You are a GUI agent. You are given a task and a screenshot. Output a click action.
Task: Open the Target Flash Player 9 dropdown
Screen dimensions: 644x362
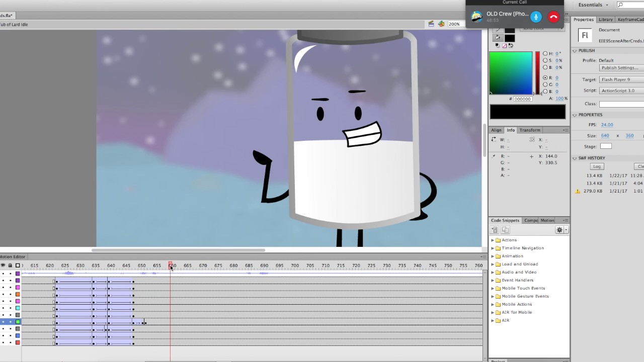621,79
